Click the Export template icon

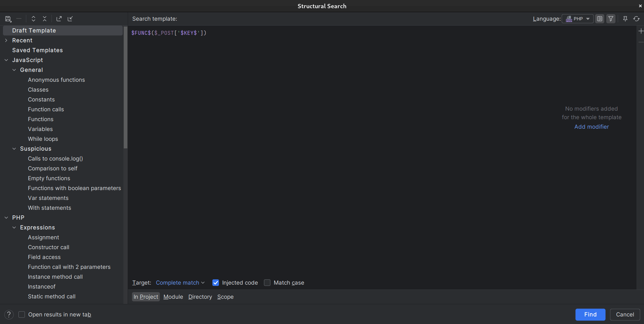pos(59,19)
